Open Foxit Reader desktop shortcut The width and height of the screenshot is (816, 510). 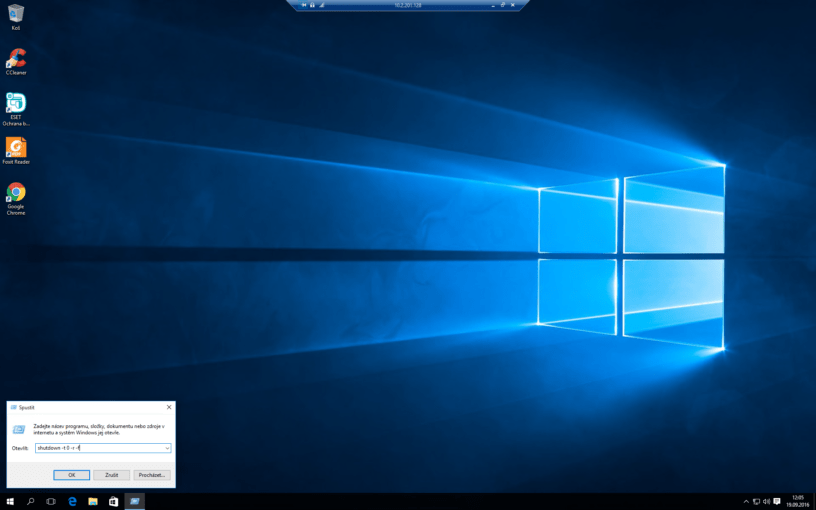[x=16, y=151]
